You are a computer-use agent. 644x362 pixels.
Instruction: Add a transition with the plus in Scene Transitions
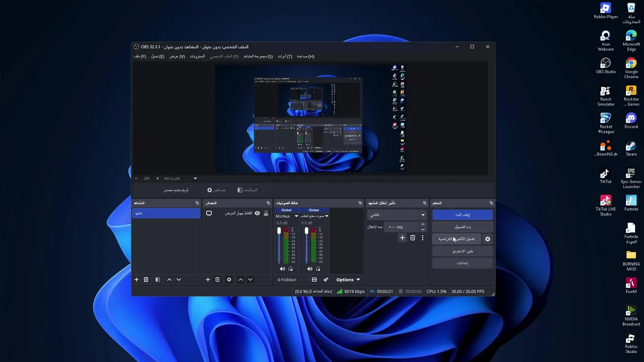[x=402, y=238]
